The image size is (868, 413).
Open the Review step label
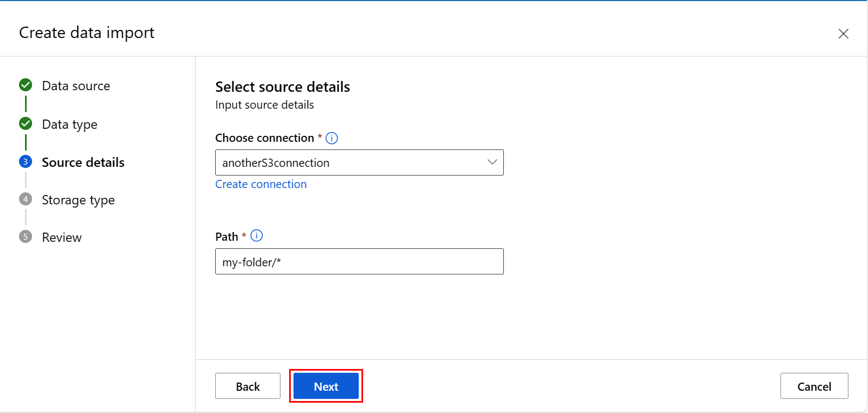point(61,237)
